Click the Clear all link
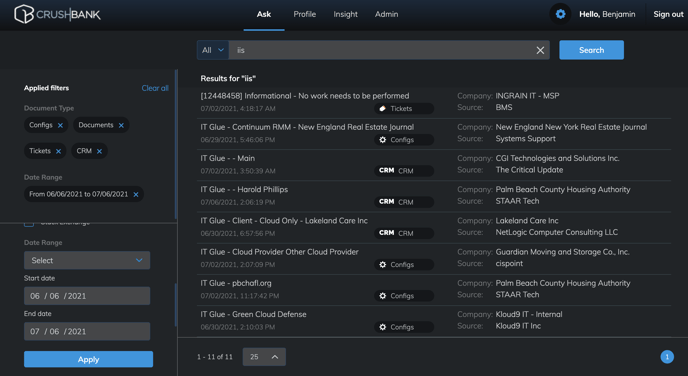Image resolution: width=688 pixels, height=376 pixels. 155,88
